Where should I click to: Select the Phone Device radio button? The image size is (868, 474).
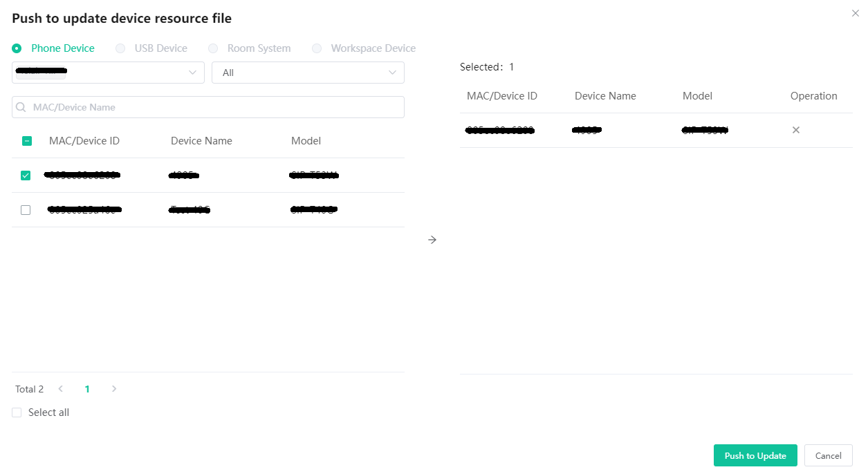point(17,48)
